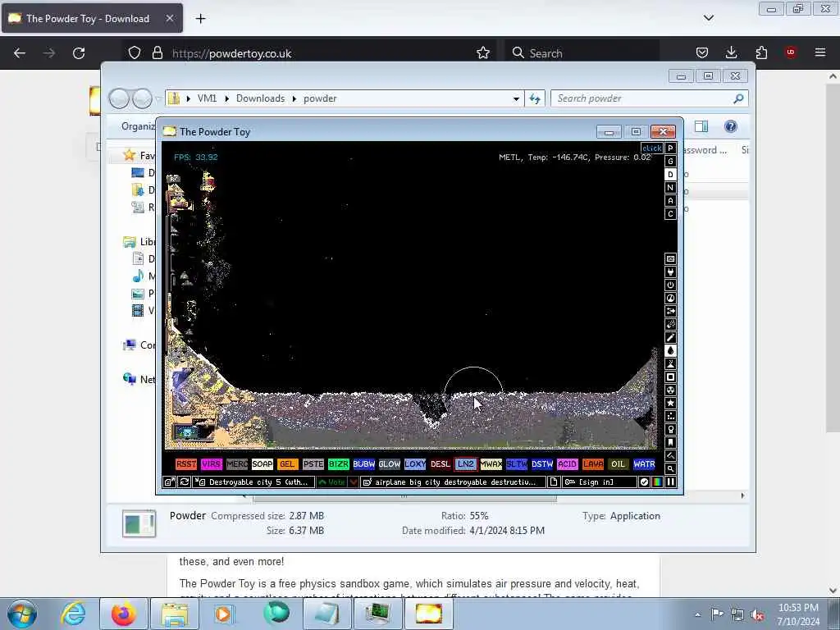The width and height of the screenshot is (840, 630).
Task: Click the Destroyable city 5 save name
Action: click(x=253, y=482)
